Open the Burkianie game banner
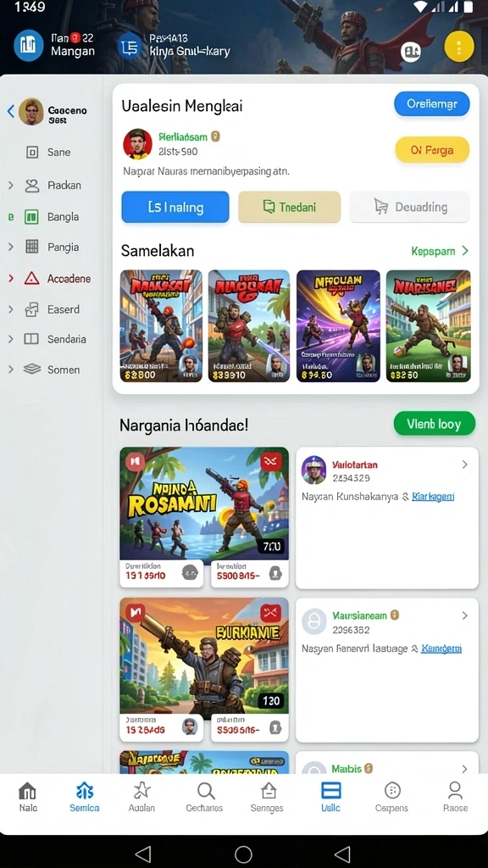The height and width of the screenshot is (868, 488). click(x=204, y=656)
